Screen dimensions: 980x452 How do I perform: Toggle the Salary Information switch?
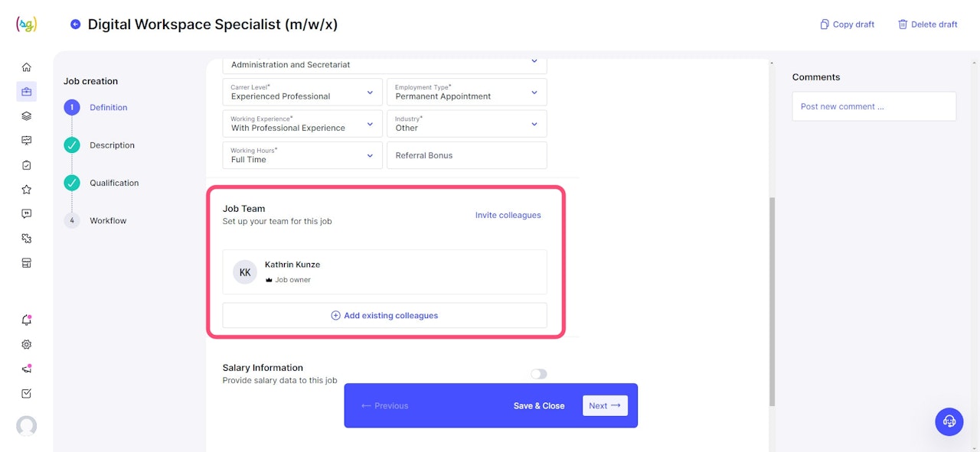click(x=539, y=374)
